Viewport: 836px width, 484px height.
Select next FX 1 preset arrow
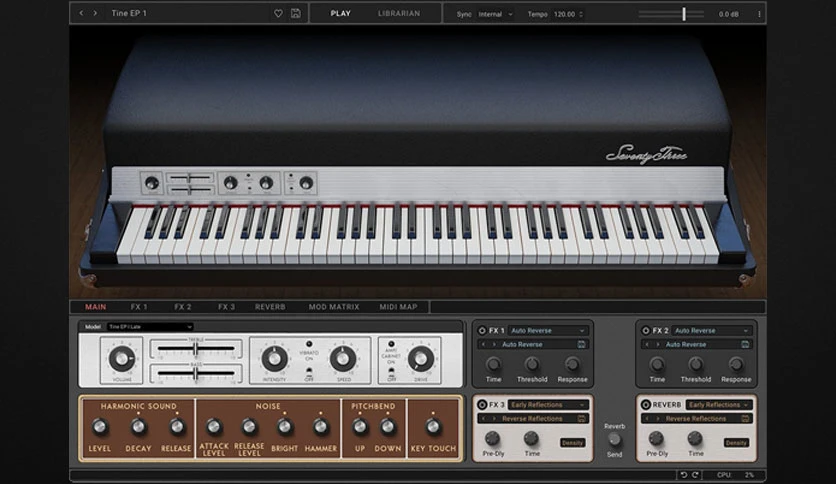(494, 344)
